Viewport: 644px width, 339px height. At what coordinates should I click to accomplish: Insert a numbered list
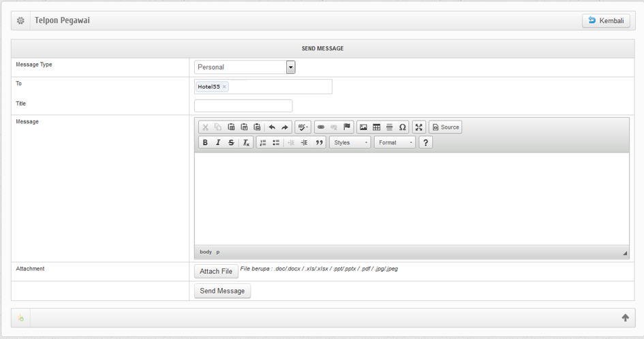click(x=263, y=143)
